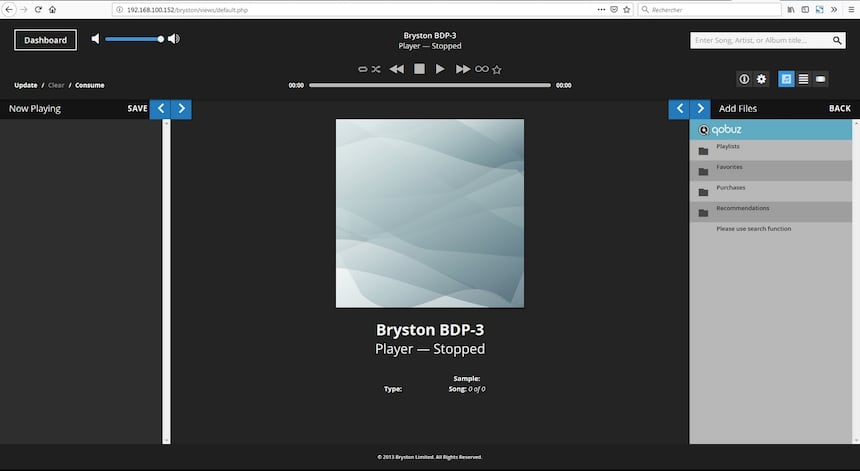Click the low-volume speaker icon
Viewport: 860px width, 471px height.
(95, 38)
